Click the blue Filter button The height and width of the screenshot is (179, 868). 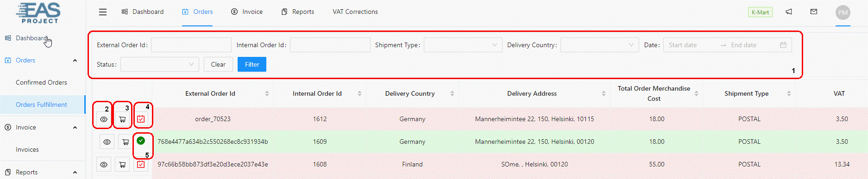252,64
